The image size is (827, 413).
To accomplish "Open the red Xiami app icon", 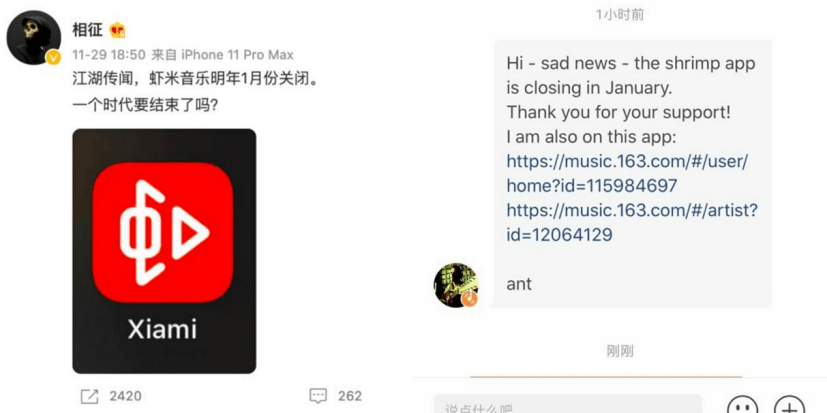I will coord(163,233).
